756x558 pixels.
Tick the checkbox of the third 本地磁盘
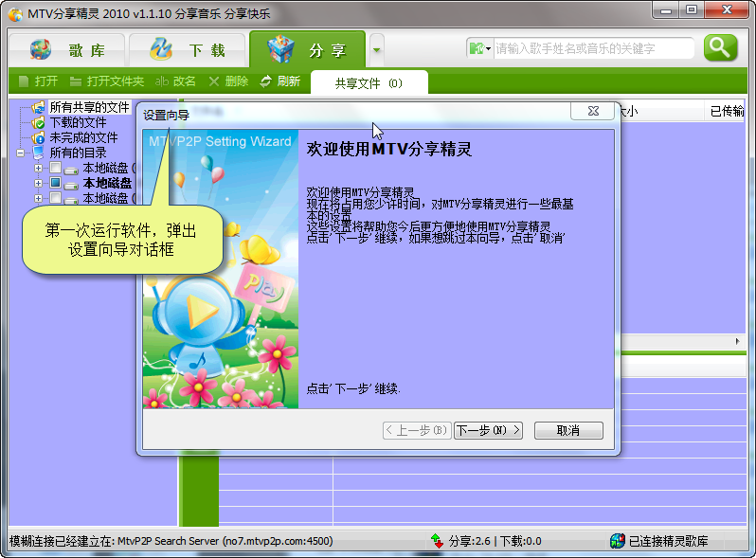[x=56, y=197]
